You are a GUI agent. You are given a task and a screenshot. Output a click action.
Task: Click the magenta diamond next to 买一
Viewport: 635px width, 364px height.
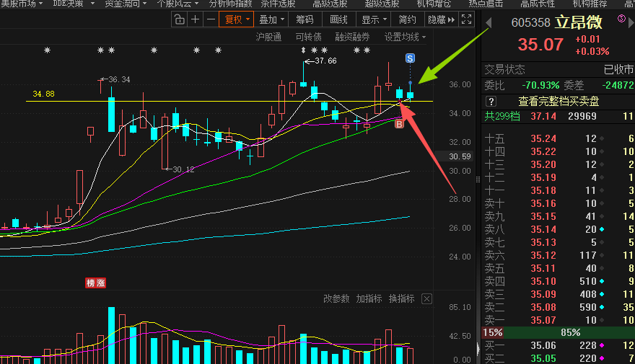click(602, 345)
